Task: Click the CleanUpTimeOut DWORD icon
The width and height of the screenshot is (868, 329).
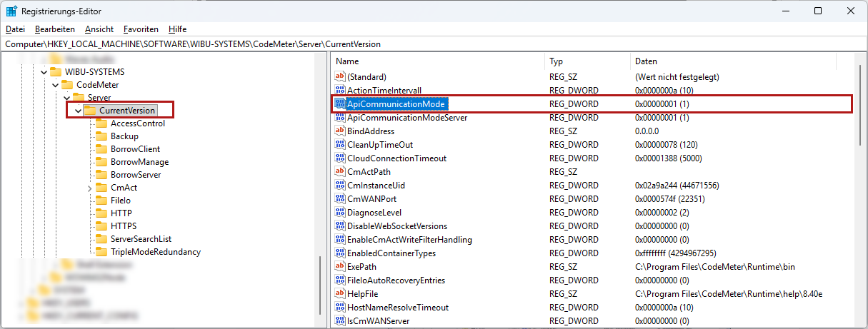Action: 340,145
